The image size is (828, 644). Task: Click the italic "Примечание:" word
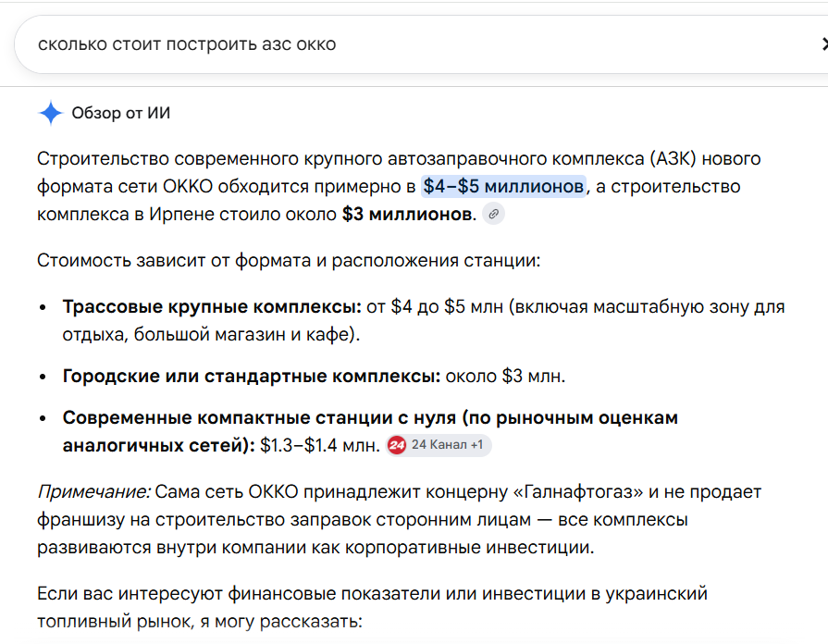94,492
